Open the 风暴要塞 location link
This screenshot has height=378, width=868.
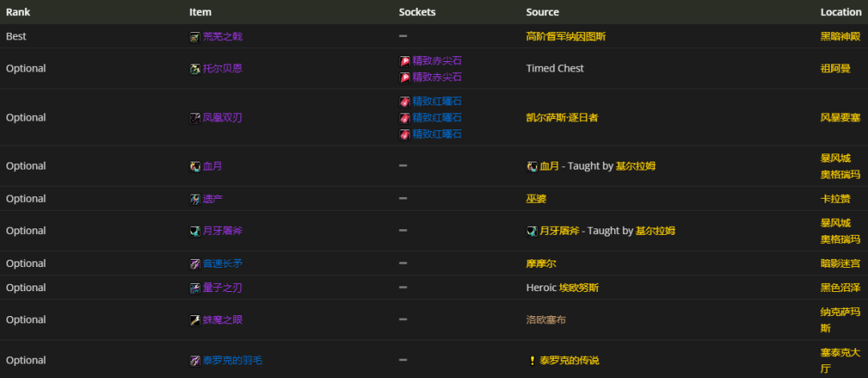pyautogui.click(x=840, y=117)
